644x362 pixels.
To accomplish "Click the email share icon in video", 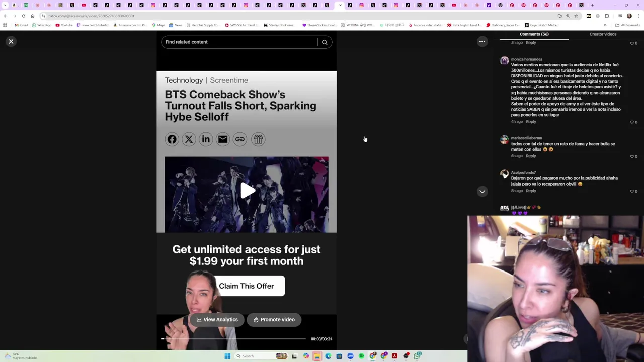I will 223,139.
